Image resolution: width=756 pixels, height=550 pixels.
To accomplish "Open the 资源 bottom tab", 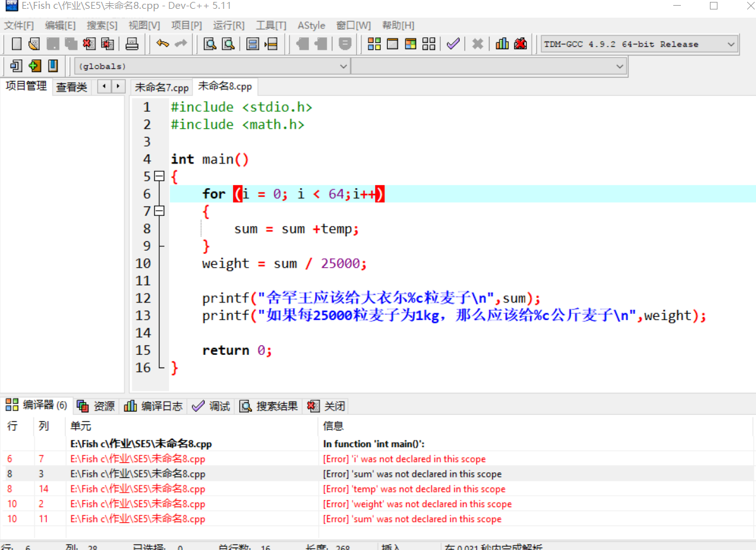I will [x=96, y=407].
